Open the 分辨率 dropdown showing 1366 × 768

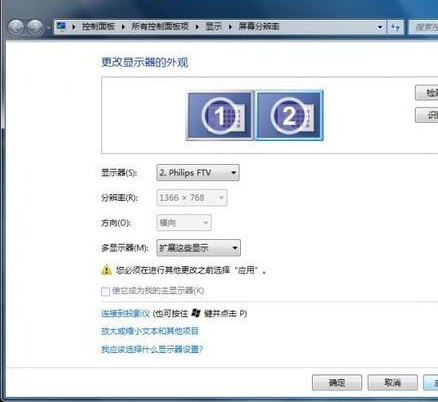point(192,198)
